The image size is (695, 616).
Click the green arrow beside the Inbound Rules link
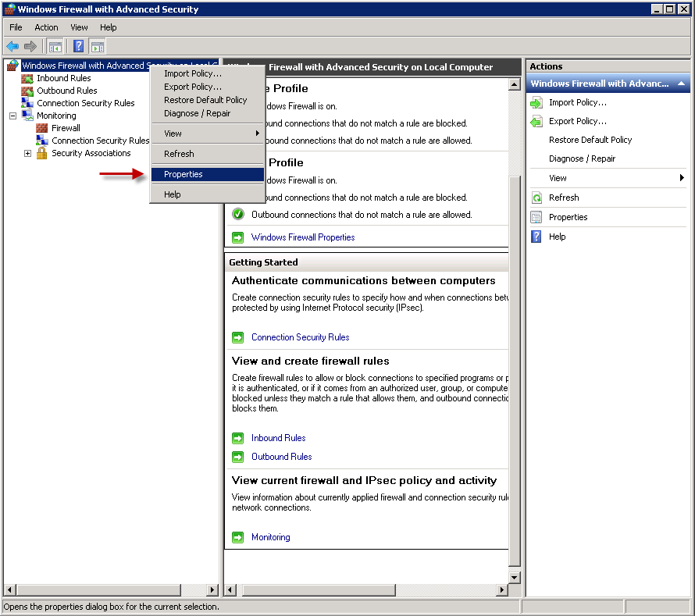238,438
